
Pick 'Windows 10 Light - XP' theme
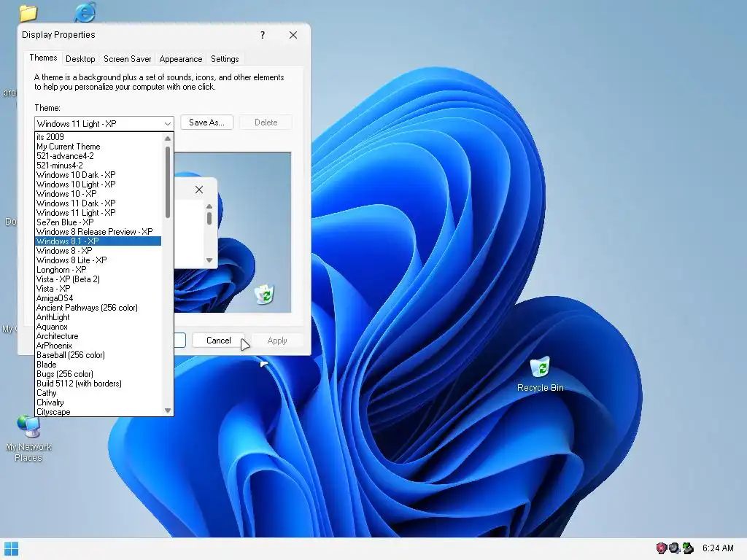click(98, 184)
